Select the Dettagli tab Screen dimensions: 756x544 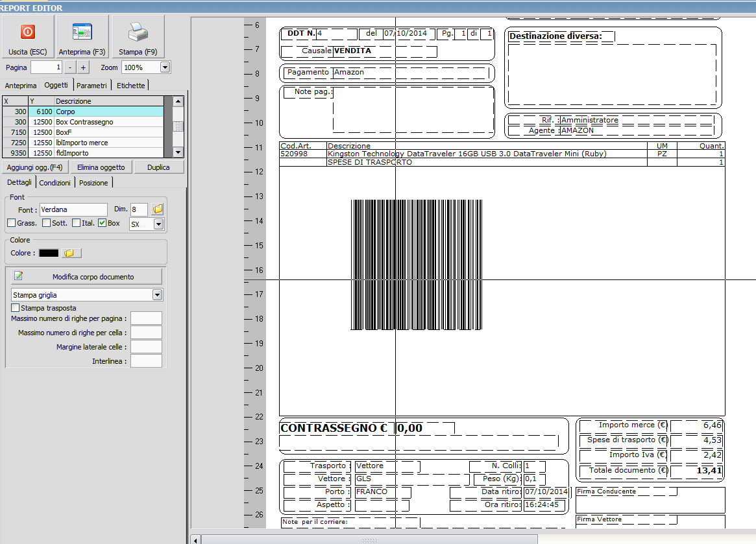pyautogui.click(x=19, y=182)
